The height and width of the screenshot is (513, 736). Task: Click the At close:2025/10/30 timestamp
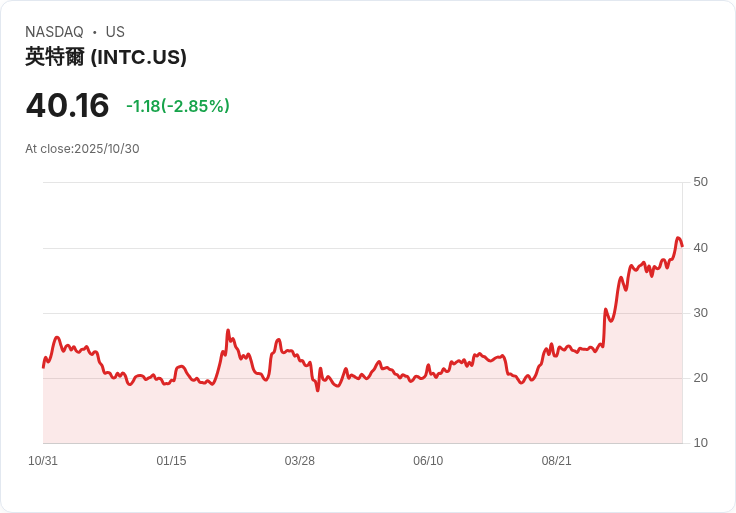(x=82, y=149)
